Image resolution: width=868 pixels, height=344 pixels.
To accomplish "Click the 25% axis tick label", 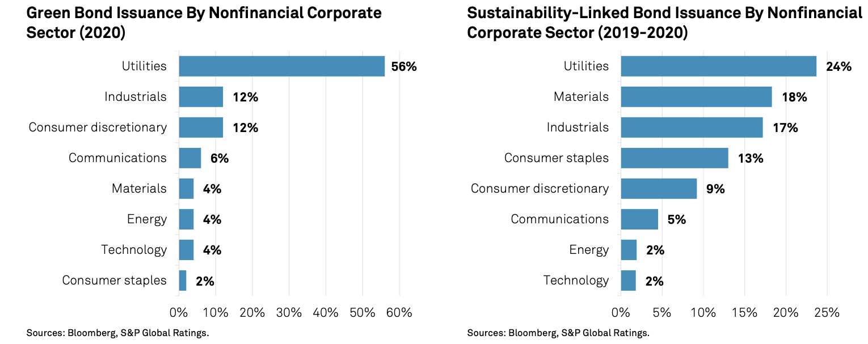I will 827,313.
